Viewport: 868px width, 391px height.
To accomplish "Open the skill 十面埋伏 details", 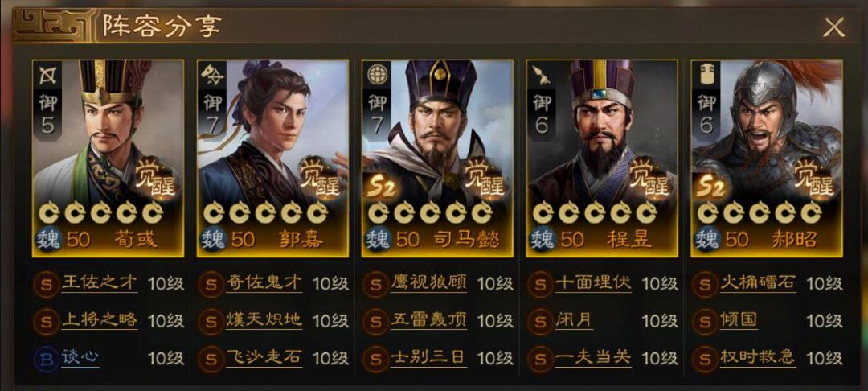I will (593, 283).
